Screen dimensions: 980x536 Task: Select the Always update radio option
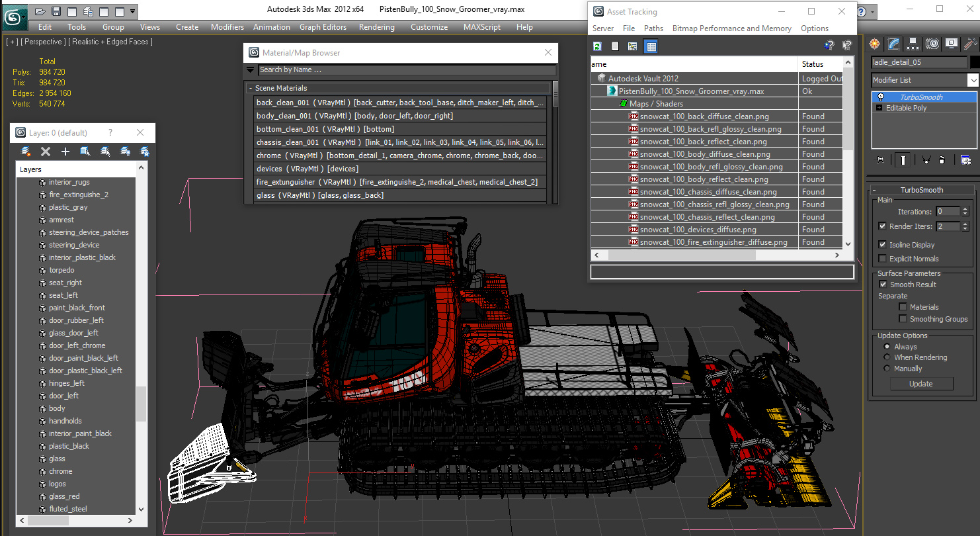point(887,347)
